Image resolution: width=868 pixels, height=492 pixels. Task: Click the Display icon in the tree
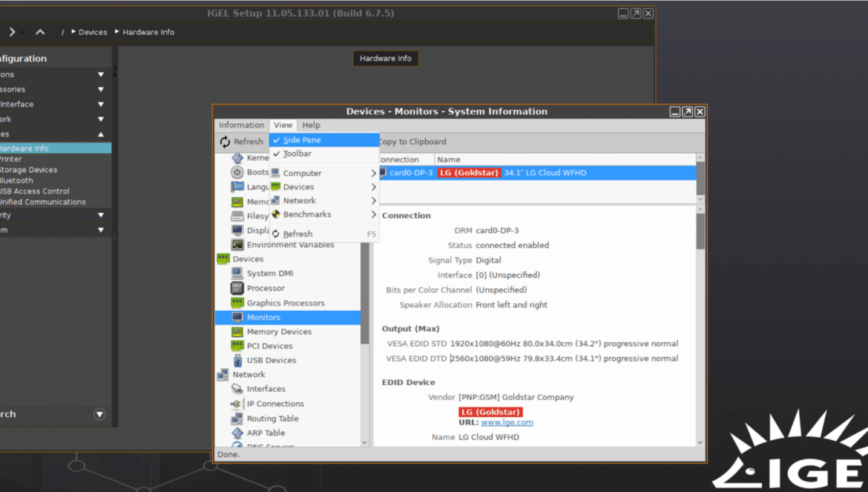click(x=237, y=230)
